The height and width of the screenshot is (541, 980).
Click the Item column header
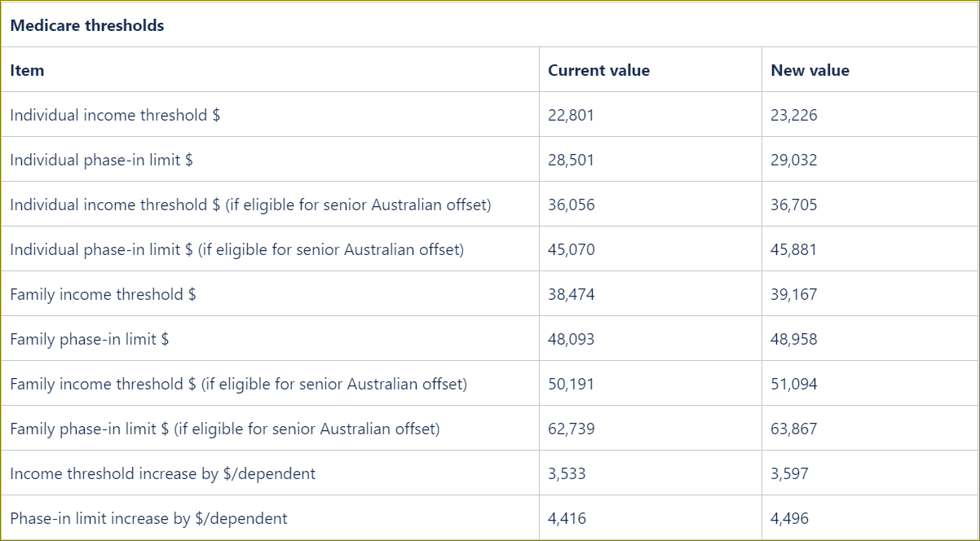(x=27, y=70)
